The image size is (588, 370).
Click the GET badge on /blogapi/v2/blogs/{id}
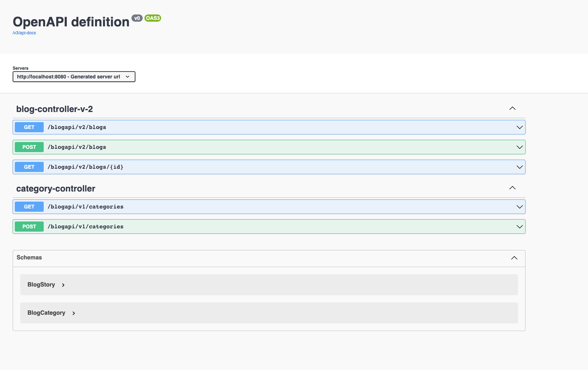coord(29,167)
